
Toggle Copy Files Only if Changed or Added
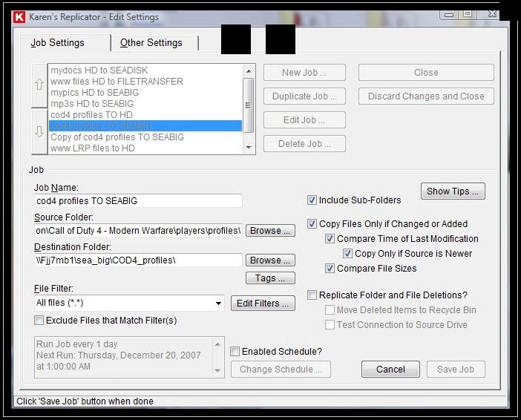(x=312, y=224)
